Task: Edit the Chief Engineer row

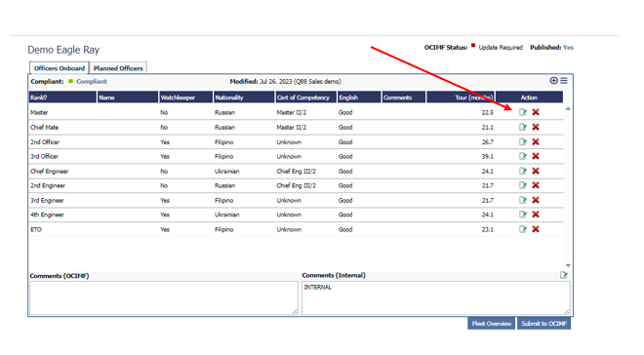Action: tap(522, 171)
